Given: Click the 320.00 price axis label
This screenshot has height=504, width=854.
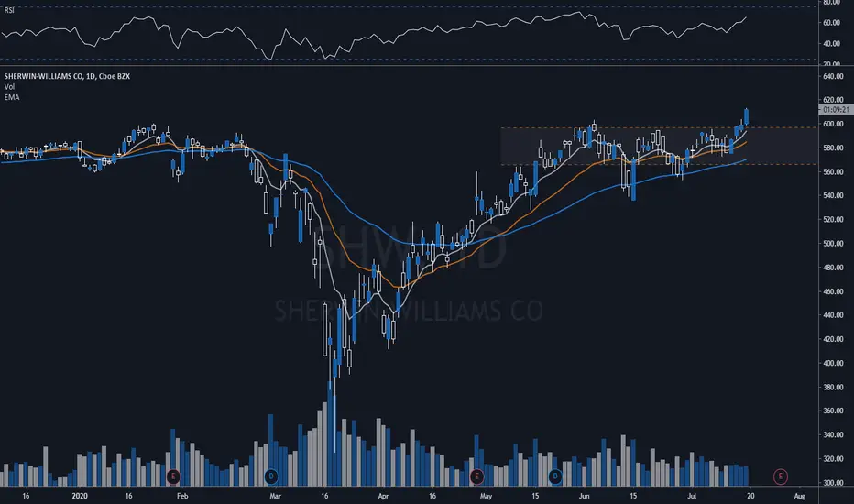Looking at the screenshot, I should point(833,459).
